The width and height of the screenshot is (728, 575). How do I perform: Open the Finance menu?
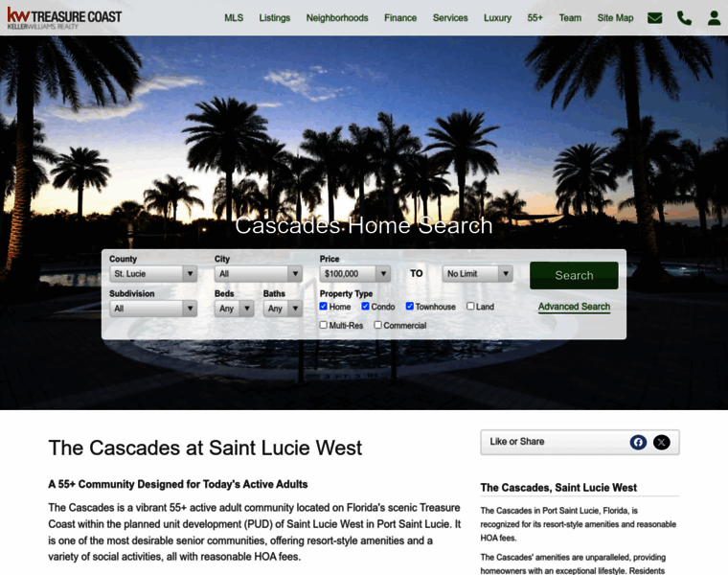pyautogui.click(x=400, y=18)
